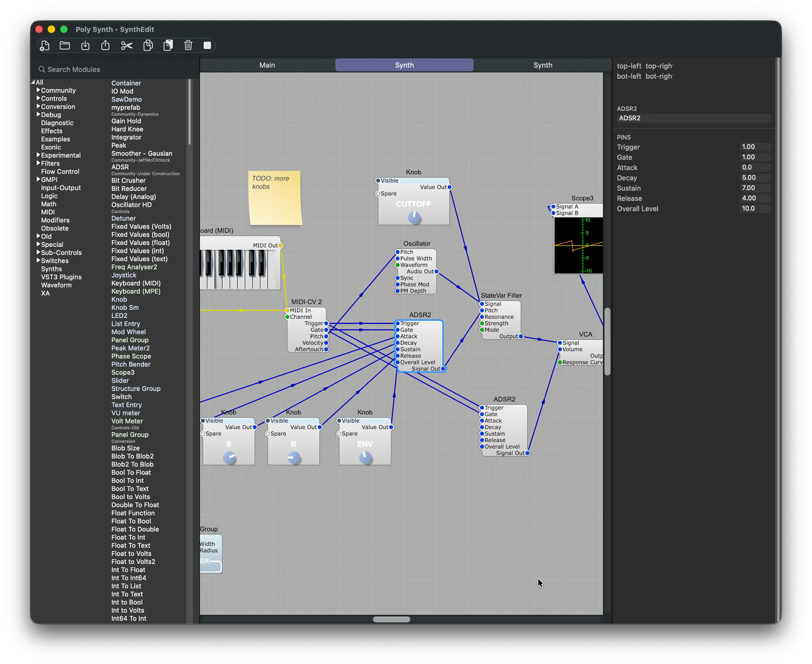Click the StateVar Filter Output pin
Viewport: 812px width, 664px height.
point(521,337)
